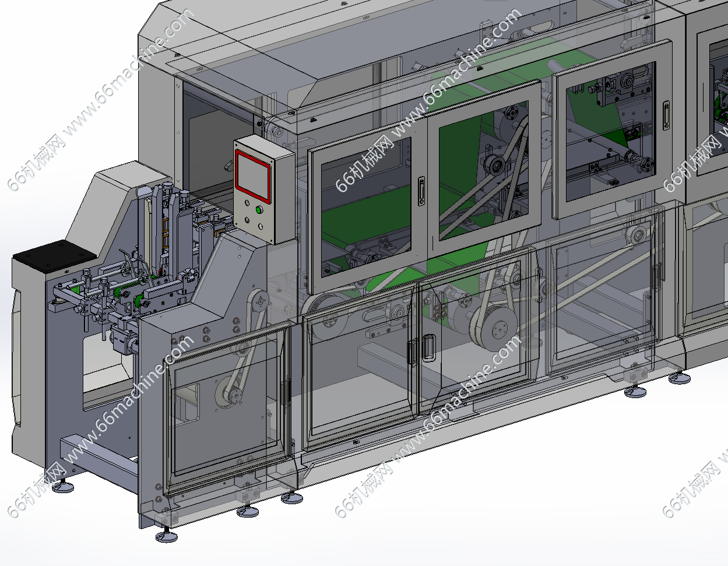Image resolution: width=728 pixels, height=566 pixels.
Task: Select the small pulley in the lower-left door
Action: (x=228, y=396)
